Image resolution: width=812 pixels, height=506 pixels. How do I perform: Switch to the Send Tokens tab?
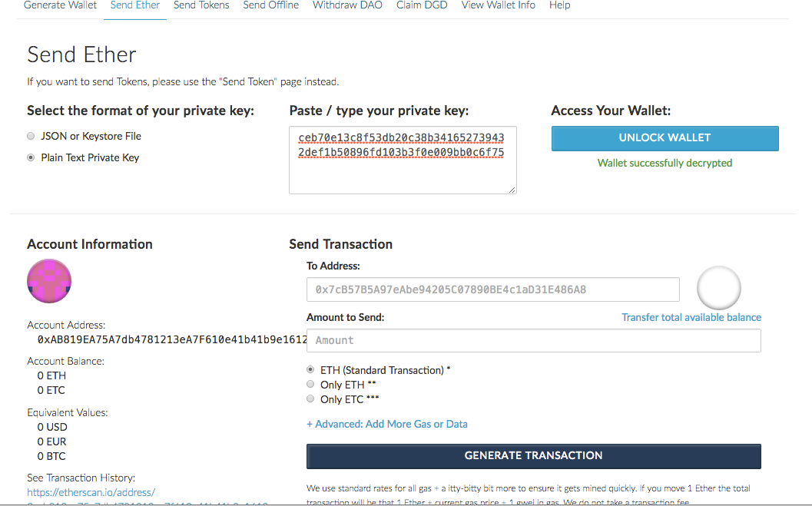[x=201, y=5]
